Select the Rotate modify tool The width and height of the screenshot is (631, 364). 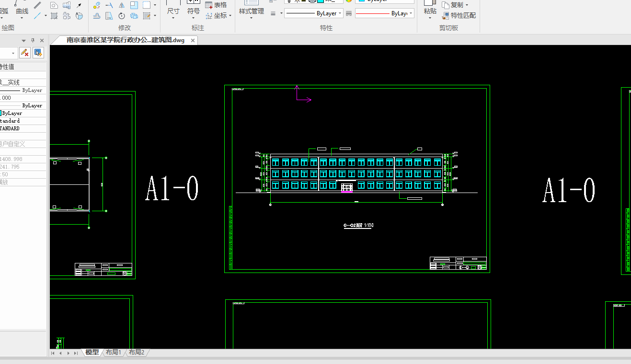[x=121, y=16]
